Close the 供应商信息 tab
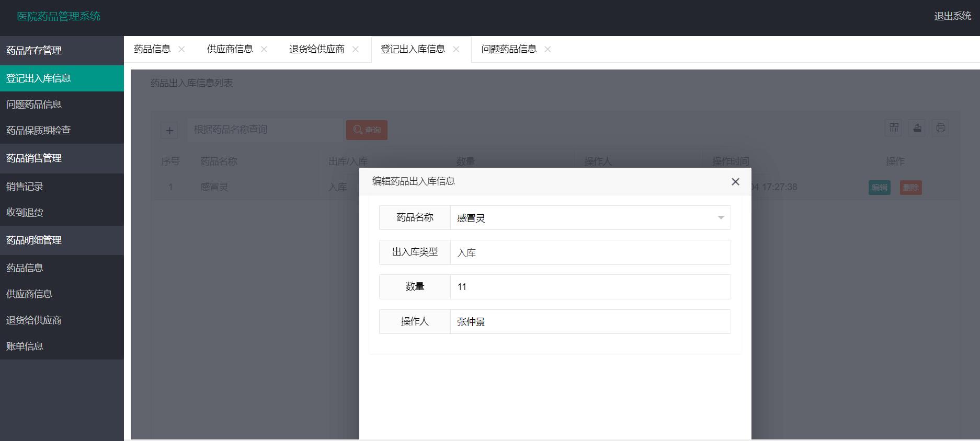980x441 pixels. click(264, 49)
